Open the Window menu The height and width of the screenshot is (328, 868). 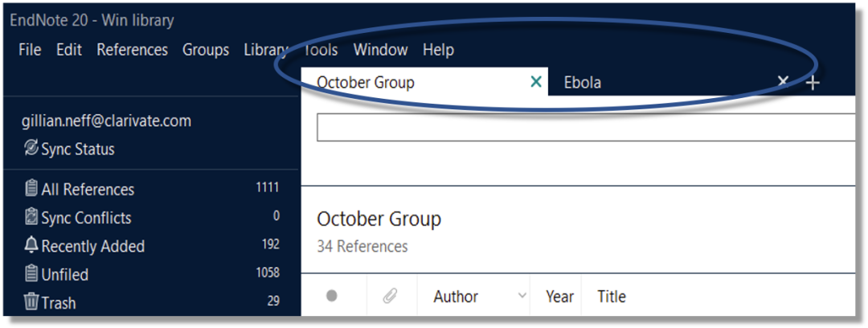coord(381,50)
